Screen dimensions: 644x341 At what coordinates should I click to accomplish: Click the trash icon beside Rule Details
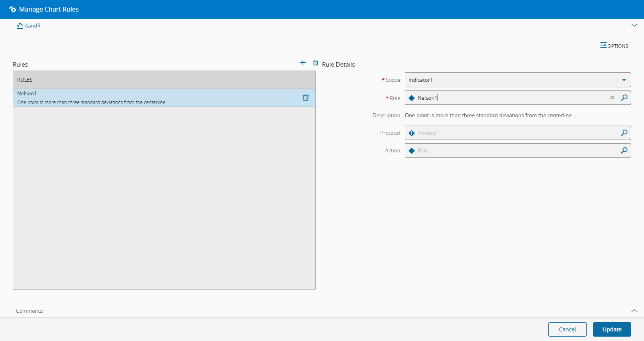pos(316,63)
